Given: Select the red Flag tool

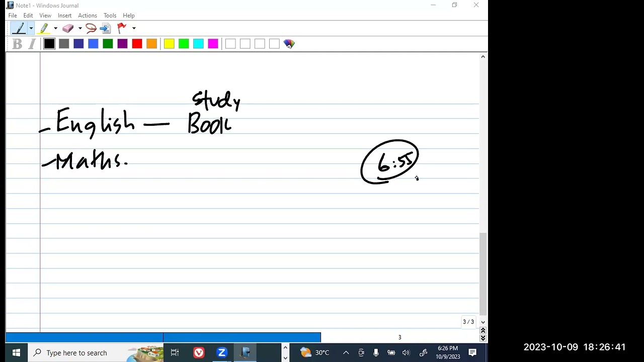Looking at the screenshot, I should (x=121, y=28).
